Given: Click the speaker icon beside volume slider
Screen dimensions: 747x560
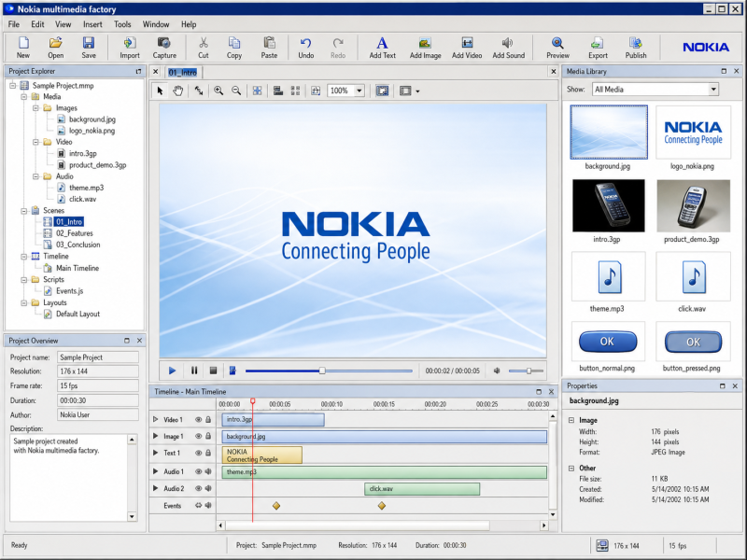Looking at the screenshot, I should click(497, 371).
